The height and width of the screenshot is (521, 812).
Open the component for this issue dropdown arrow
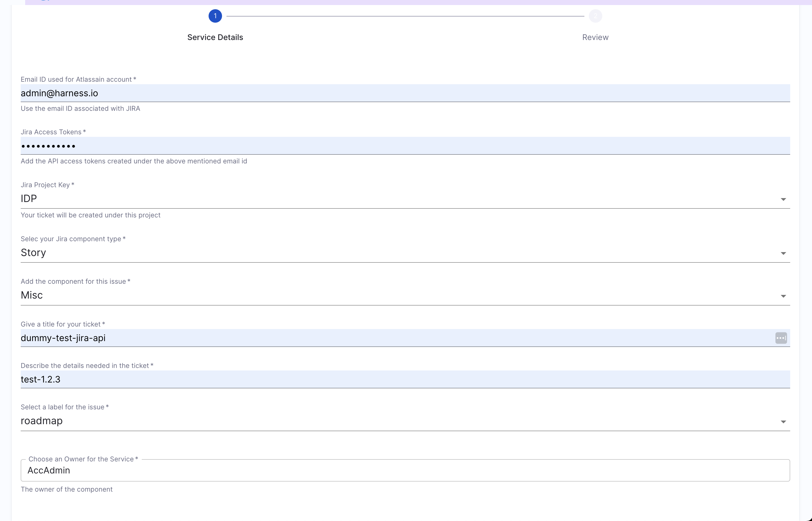pyautogui.click(x=783, y=296)
